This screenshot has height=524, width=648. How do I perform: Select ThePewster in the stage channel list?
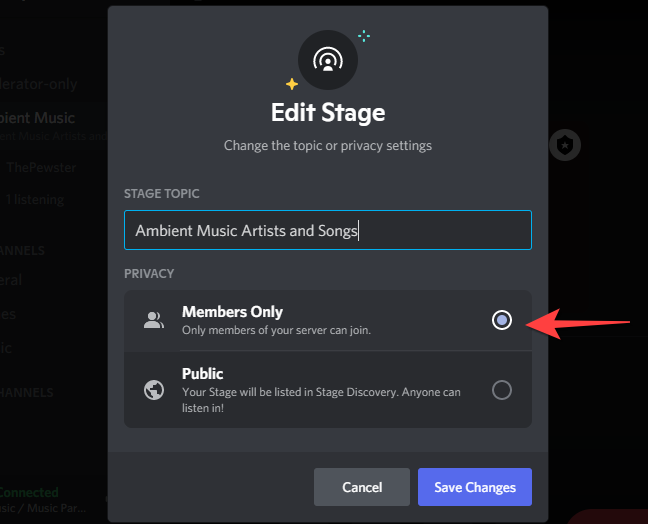tap(42, 168)
